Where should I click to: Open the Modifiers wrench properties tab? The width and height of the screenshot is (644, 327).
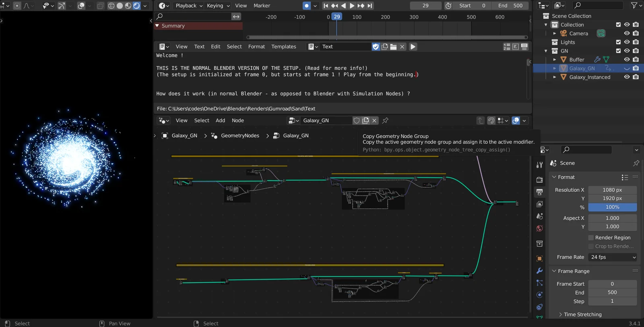[539, 271]
